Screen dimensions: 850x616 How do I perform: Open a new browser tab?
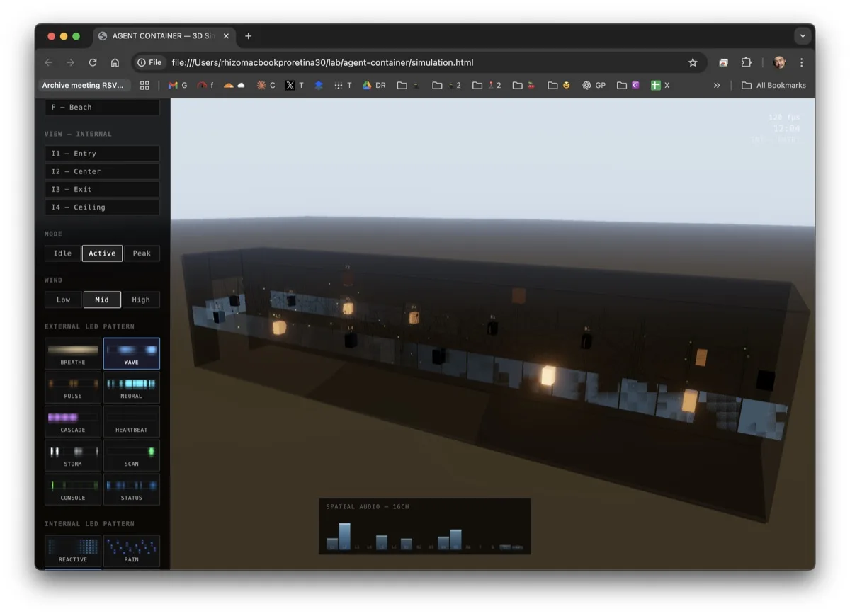click(248, 36)
